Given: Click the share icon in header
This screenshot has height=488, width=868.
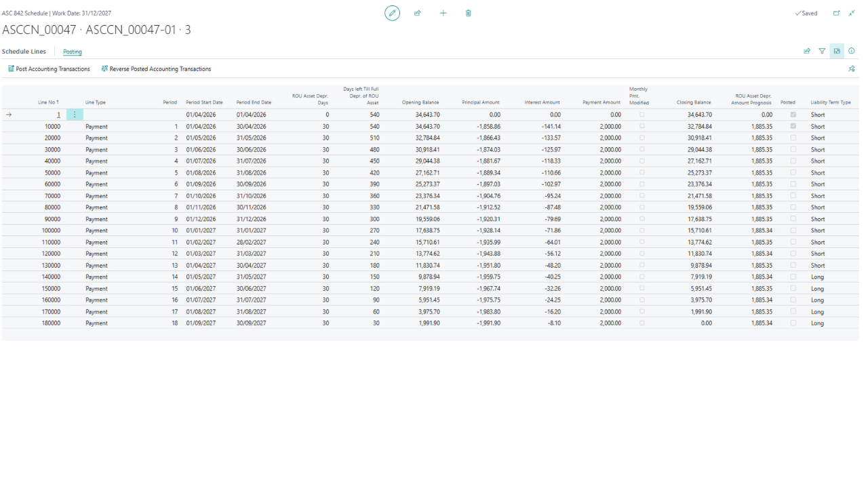Looking at the screenshot, I should 418,13.
